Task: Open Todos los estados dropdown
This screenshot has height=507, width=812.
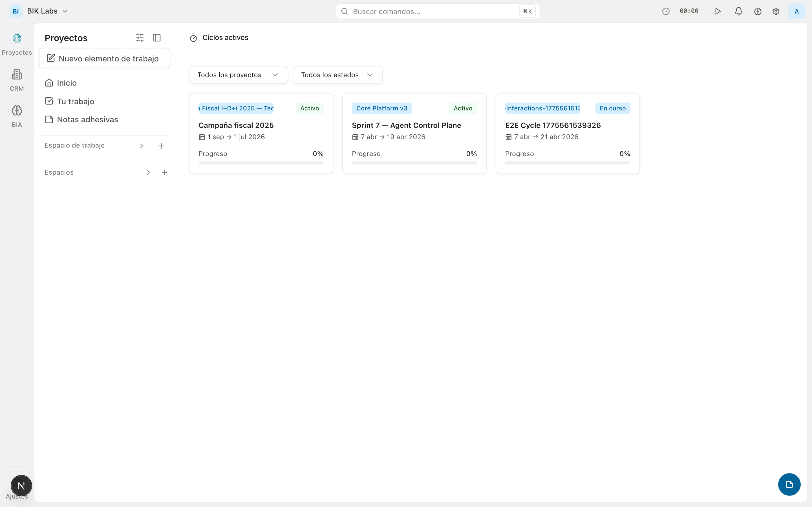Action: (x=337, y=75)
